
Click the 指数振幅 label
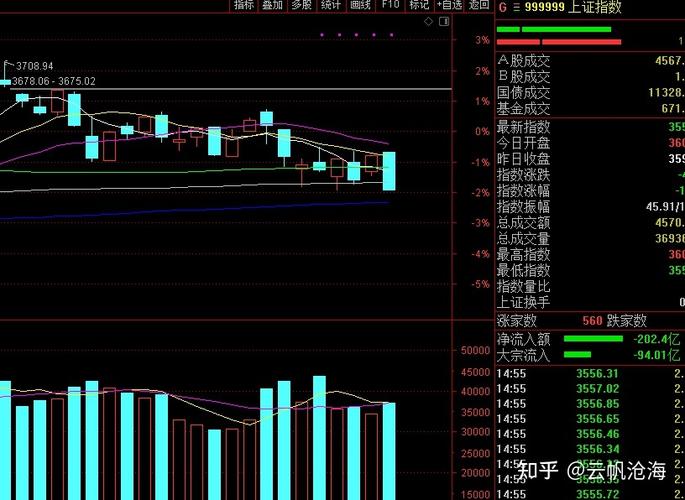pos(523,207)
